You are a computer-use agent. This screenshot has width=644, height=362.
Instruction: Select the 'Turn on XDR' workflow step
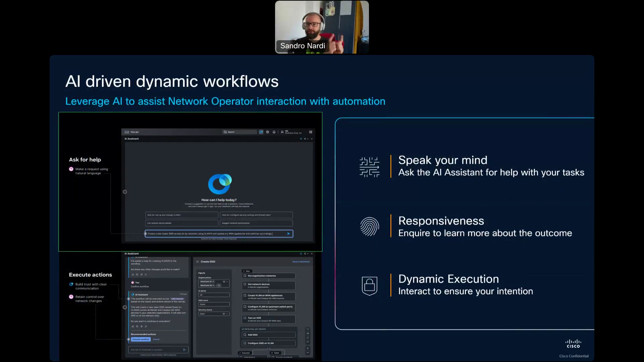coord(269,319)
